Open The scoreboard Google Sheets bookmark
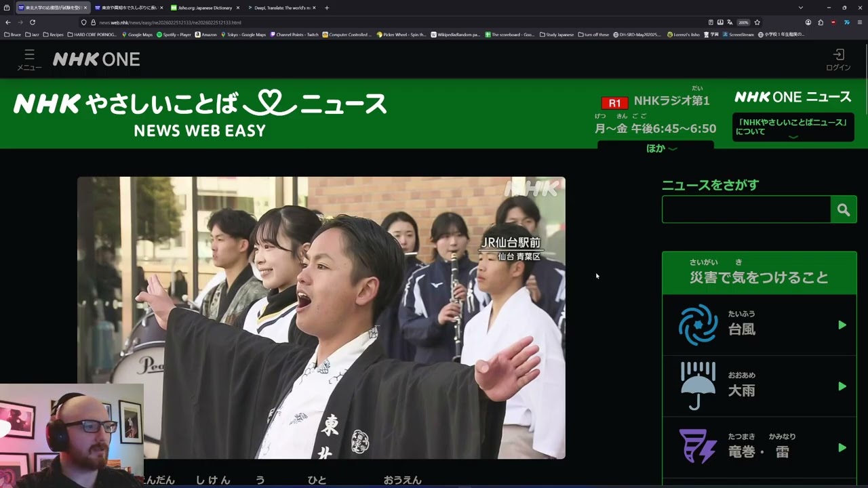Viewport: 868px width, 488px height. pos(510,35)
